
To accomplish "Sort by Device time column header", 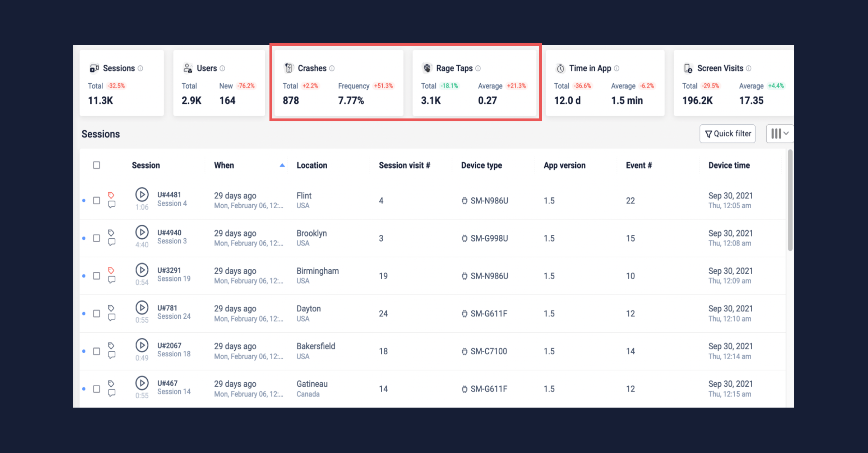I will (729, 165).
